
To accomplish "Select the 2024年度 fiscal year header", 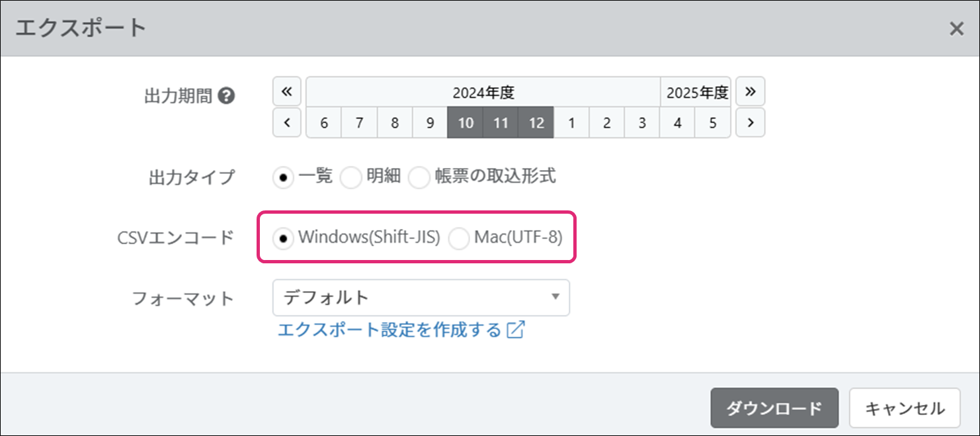I will [483, 93].
